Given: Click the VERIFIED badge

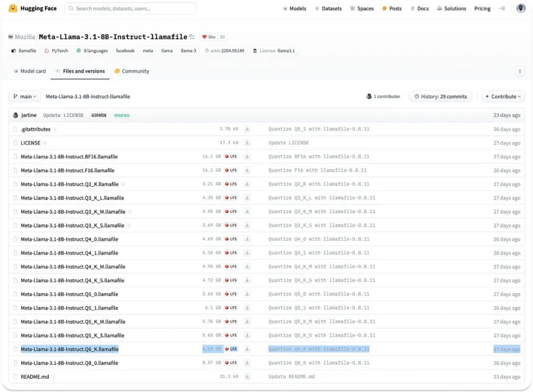Looking at the screenshot, I should click(122, 115).
